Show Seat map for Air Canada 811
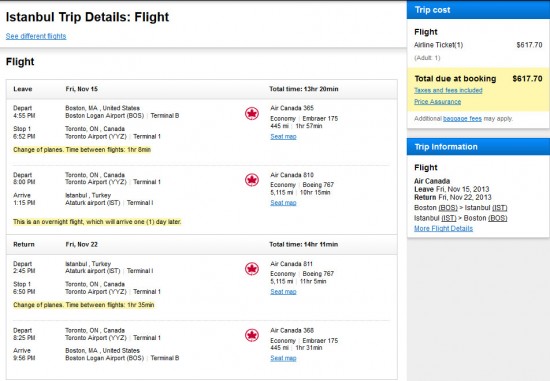 283,292
